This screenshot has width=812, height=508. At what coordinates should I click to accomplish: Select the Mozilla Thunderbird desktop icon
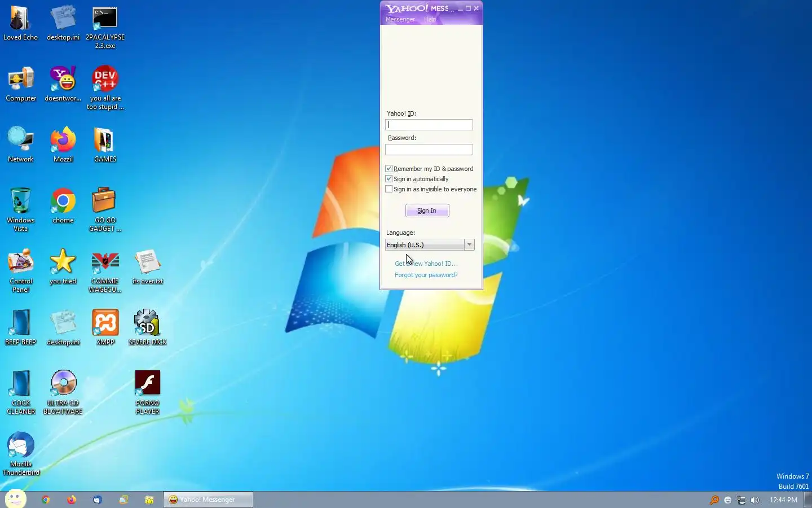(x=21, y=454)
